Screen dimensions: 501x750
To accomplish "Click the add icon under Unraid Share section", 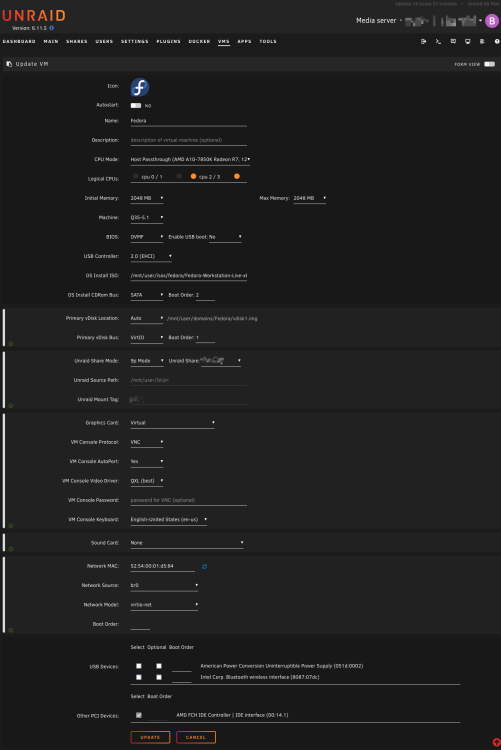I will 11,406.
